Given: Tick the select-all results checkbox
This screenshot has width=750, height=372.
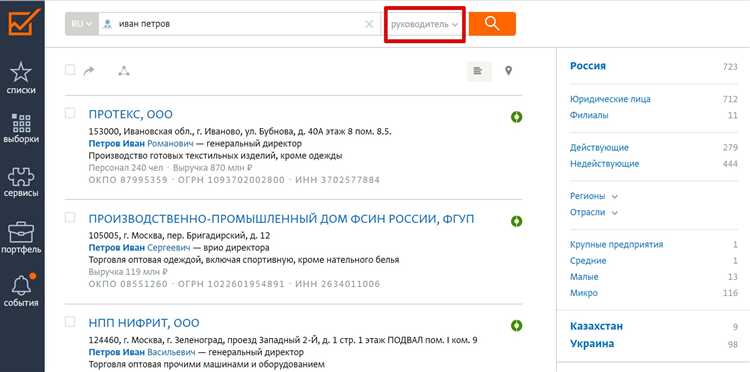Looking at the screenshot, I should pyautogui.click(x=70, y=70).
